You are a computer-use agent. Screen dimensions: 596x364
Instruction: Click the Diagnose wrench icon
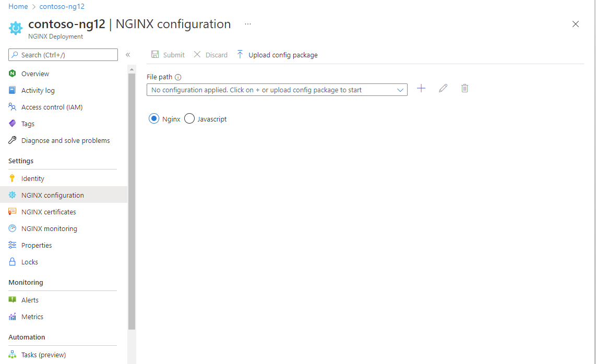[x=12, y=140]
